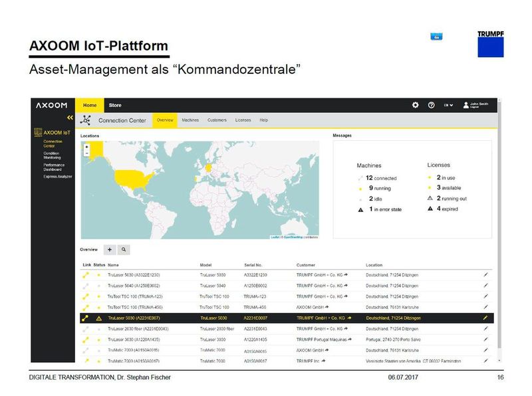
Task: Click the search magnifier button in Overview
Action: click(x=124, y=250)
